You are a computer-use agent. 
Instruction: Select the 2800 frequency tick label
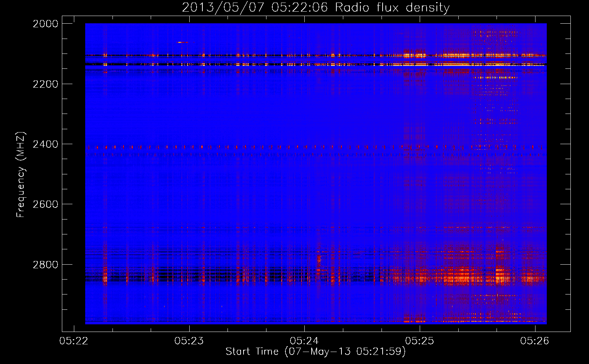click(x=46, y=265)
